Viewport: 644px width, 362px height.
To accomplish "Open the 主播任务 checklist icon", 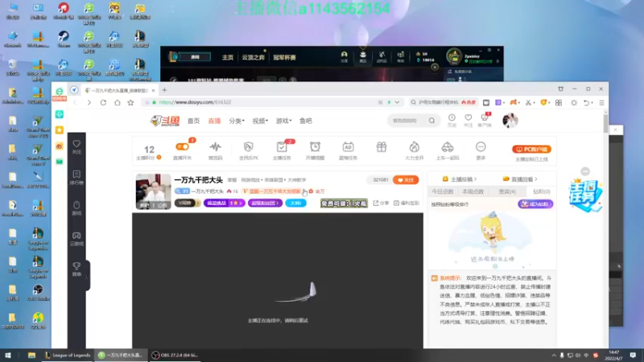I will pos(282,147).
